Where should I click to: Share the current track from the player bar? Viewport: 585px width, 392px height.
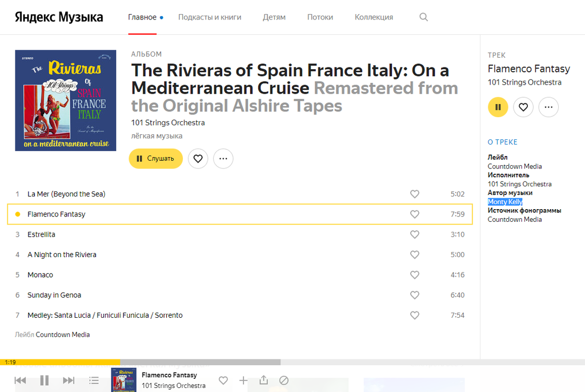[x=263, y=380]
